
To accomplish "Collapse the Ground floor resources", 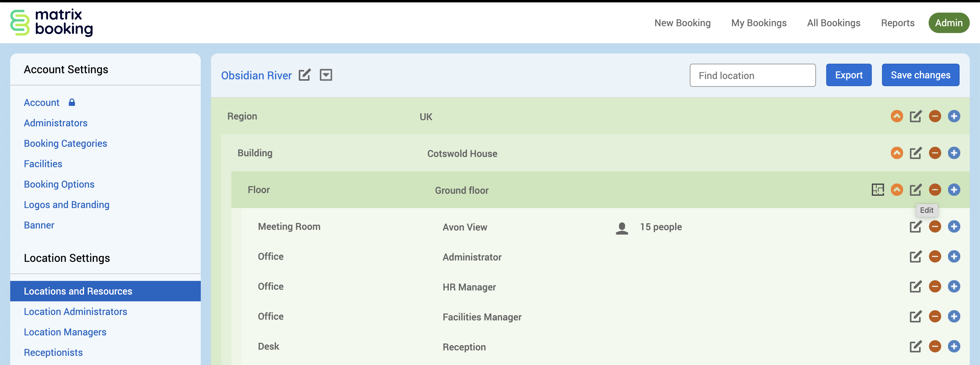I will [x=897, y=190].
